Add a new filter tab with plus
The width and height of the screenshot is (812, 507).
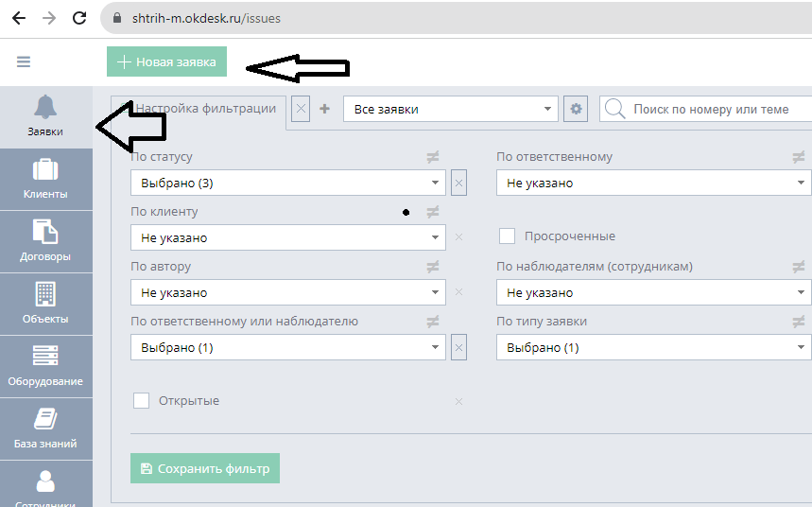[x=324, y=109]
